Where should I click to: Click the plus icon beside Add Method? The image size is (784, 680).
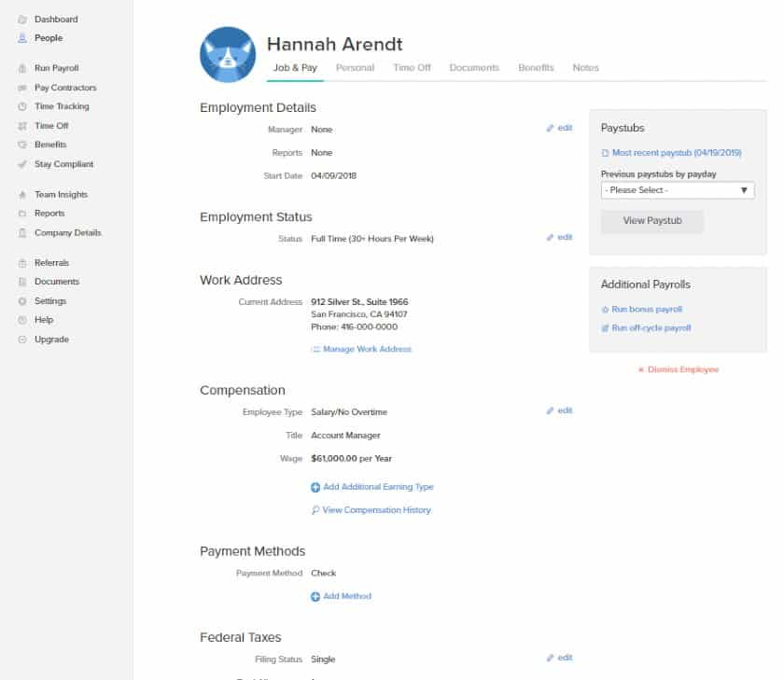point(315,597)
